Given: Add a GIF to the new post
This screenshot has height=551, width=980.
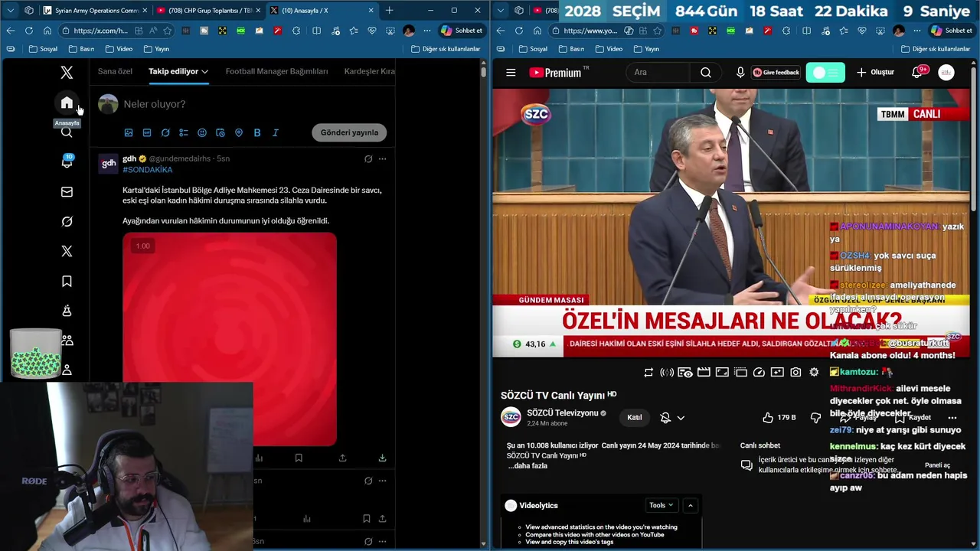Looking at the screenshot, I should 147,132.
